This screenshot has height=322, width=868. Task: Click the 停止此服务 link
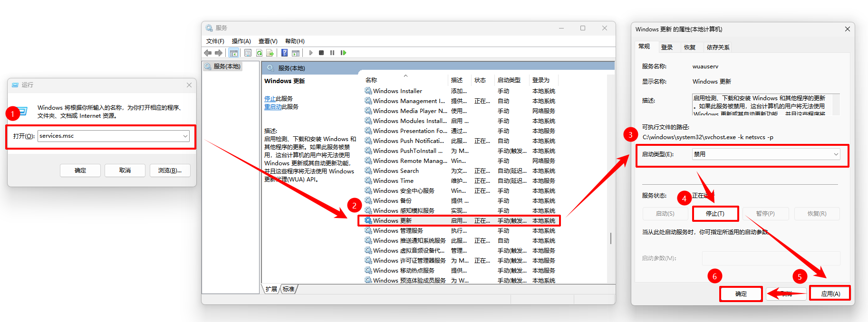tap(279, 99)
